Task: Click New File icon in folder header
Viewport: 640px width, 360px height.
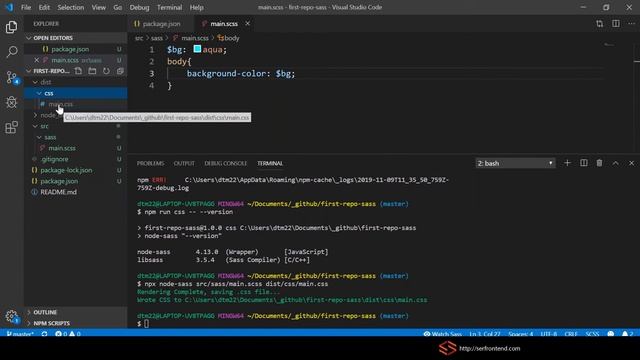Action: click(x=78, y=71)
